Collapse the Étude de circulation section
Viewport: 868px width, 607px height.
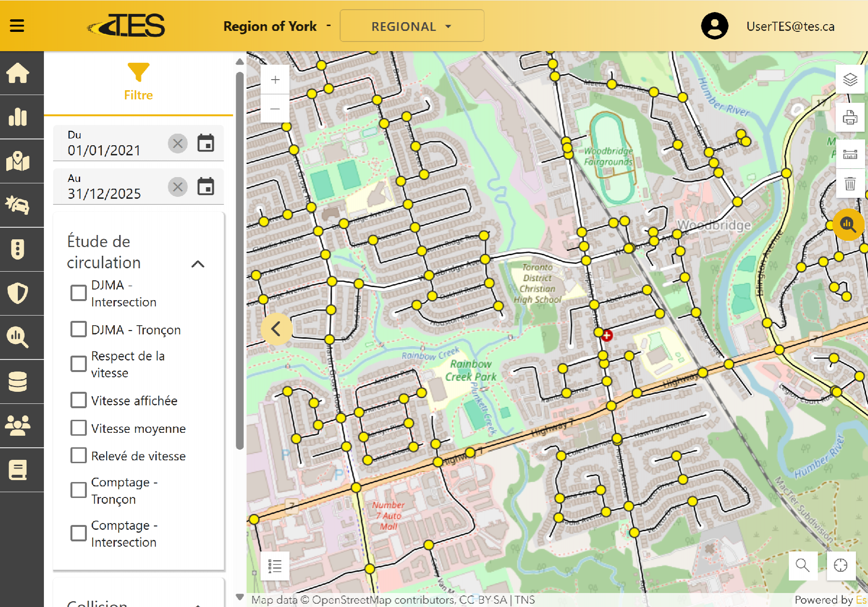(198, 264)
